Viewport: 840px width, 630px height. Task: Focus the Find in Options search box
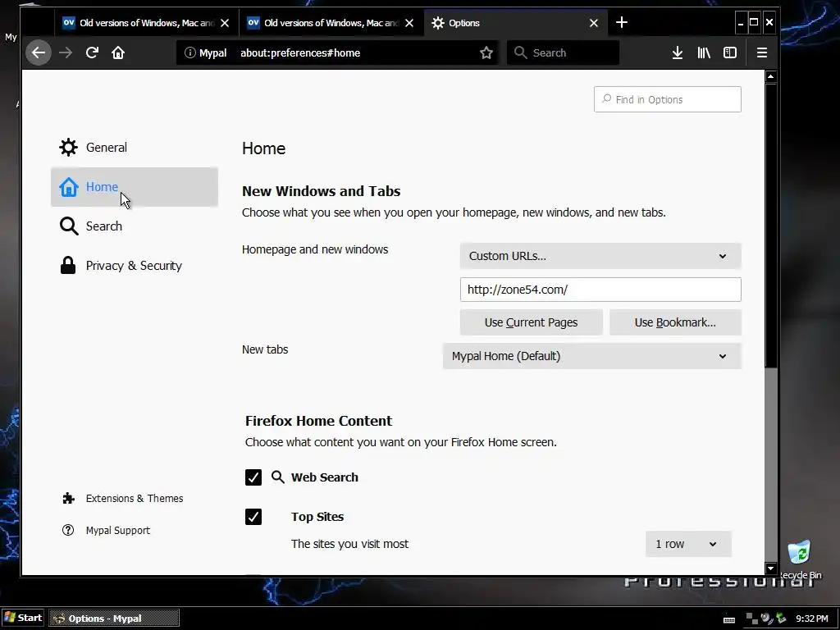click(668, 99)
